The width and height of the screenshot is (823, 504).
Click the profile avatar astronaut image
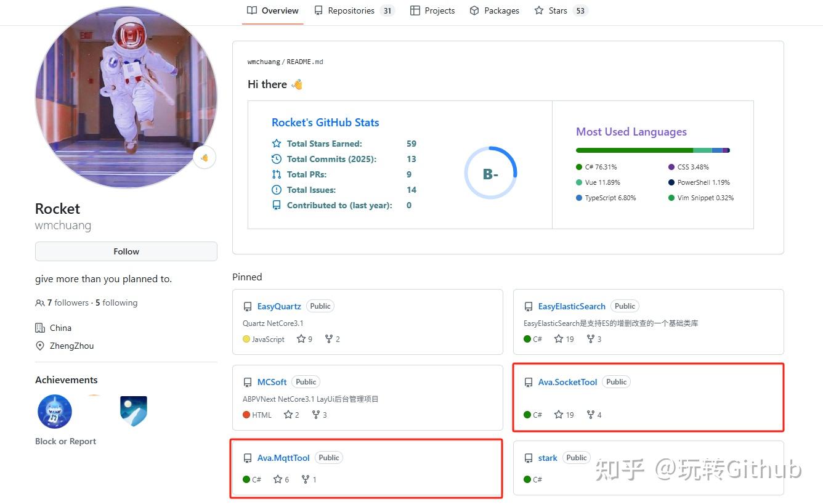[126, 97]
